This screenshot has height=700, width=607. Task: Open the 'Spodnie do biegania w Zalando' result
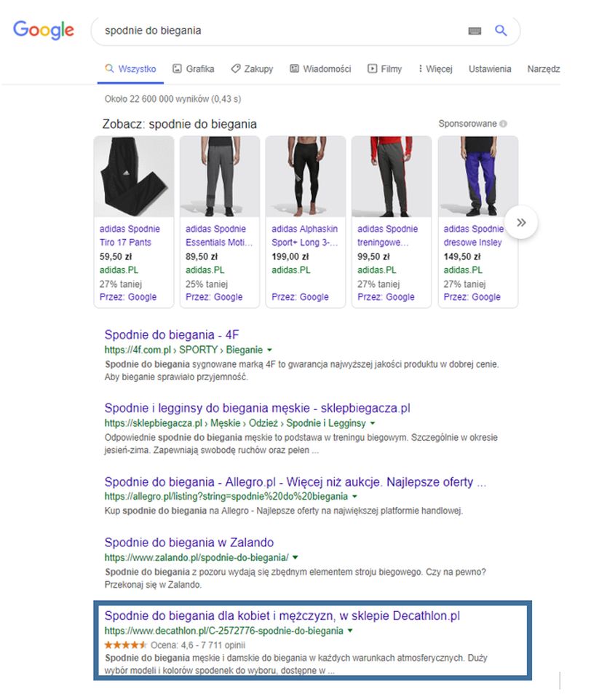click(189, 542)
